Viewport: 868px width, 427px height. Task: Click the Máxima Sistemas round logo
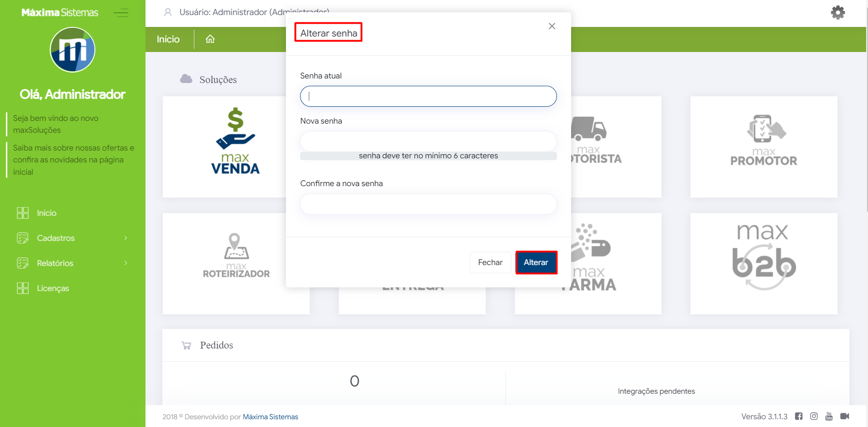pyautogui.click(x=73, y=50)
